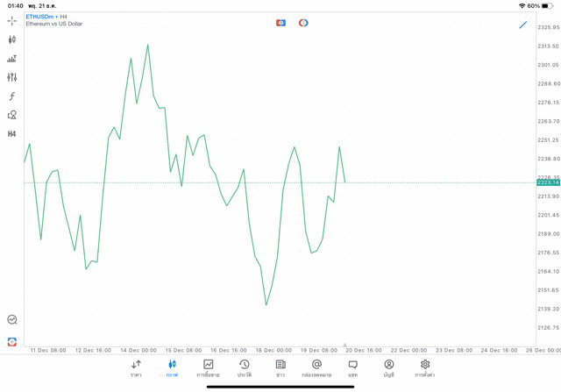Image resolution: width=561 pixels, height=392 pixels.
Task: Switch to the ราคา (Quotes) tab
Action: click(x=136, y=368)
